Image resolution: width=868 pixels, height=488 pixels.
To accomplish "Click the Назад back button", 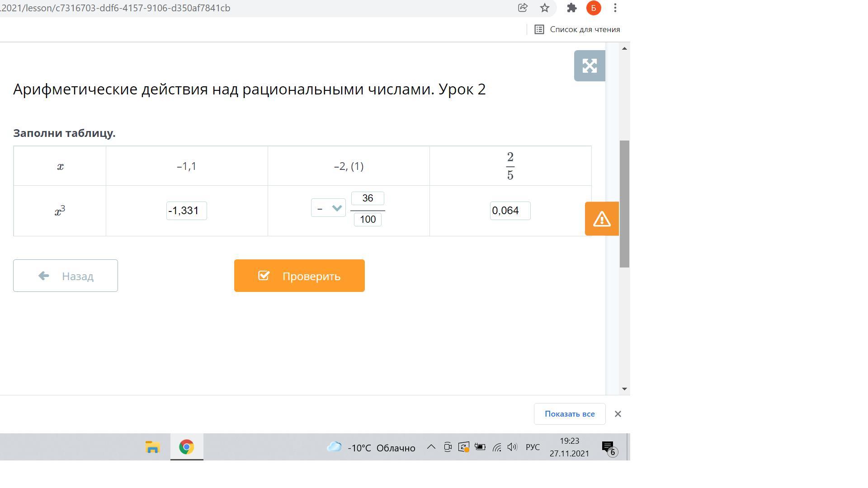I will coord(66,276).
